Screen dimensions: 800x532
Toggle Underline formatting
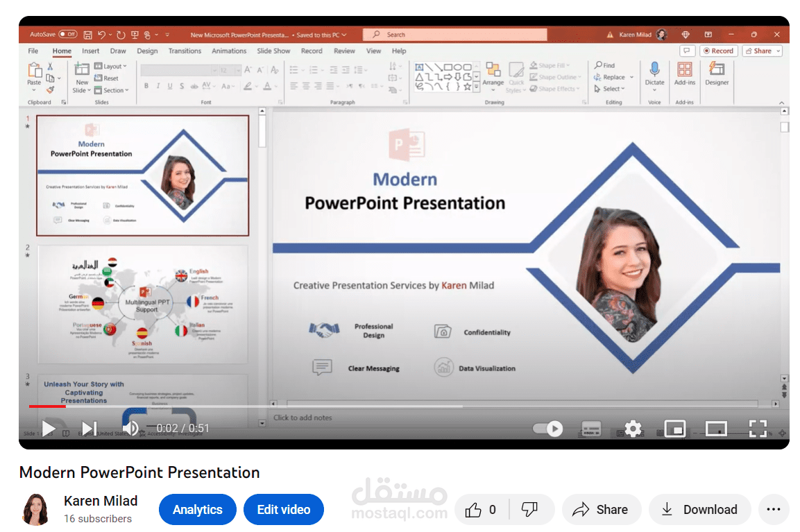(170, 86)
